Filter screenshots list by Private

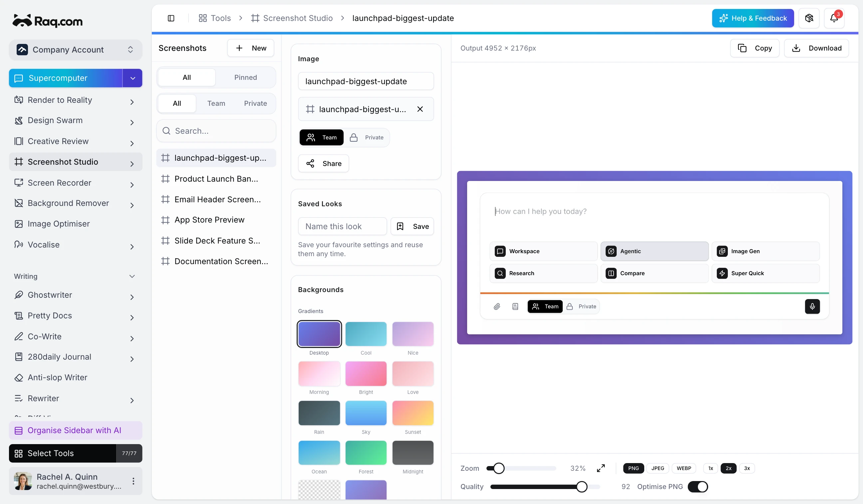255,103
